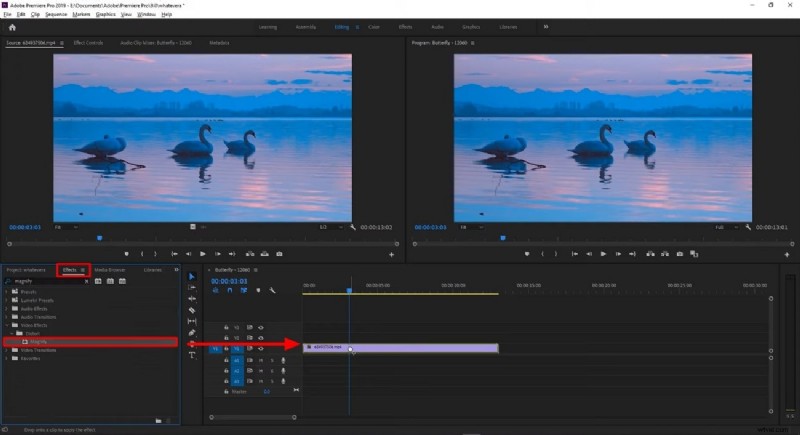Step forward one frame in Program monitor
This screenshot has width=800, height=435.
click(x=618, y=254)
